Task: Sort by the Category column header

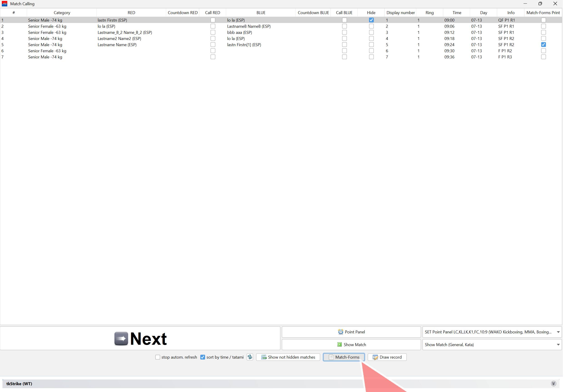Action: [62, 12]
